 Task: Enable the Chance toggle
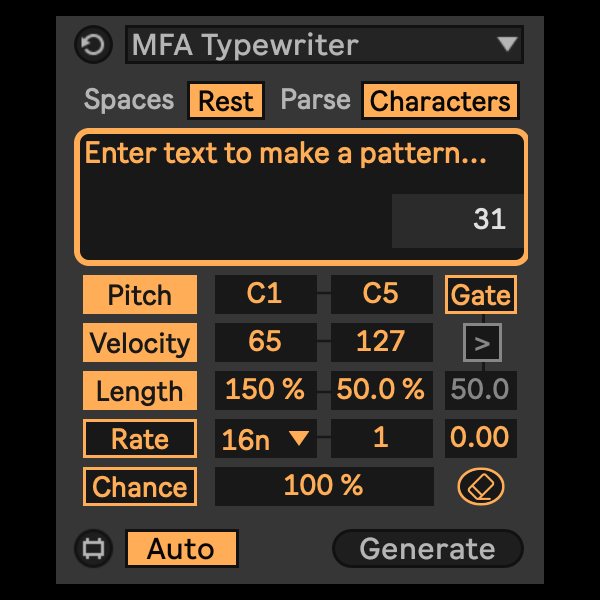[140, 487]
